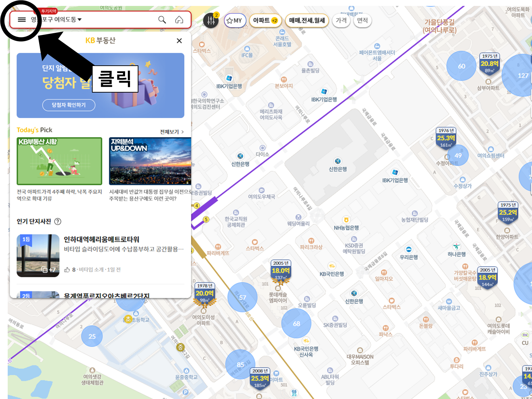Close the KB부동산 panel

179,41
